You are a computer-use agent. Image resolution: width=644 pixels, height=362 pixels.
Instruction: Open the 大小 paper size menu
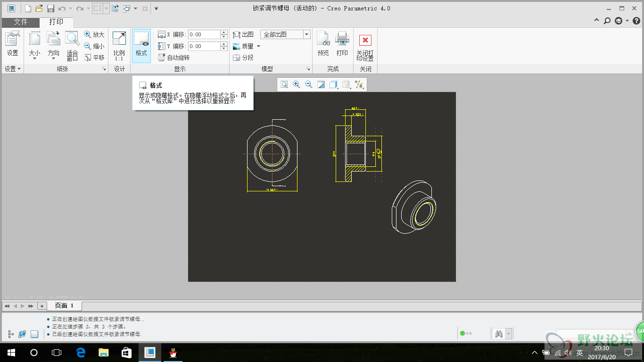pos(34,45)
